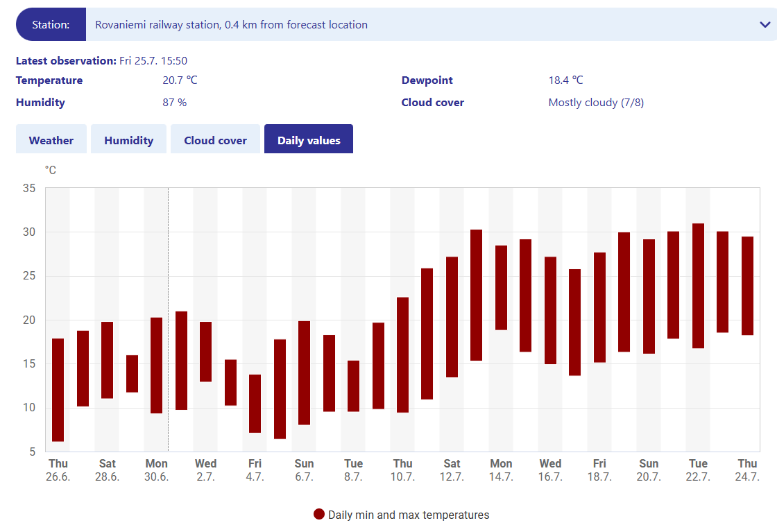This screenshot has width=777, height=532.
Task: Open the Cloud cover tab
Action: [215, 140]
